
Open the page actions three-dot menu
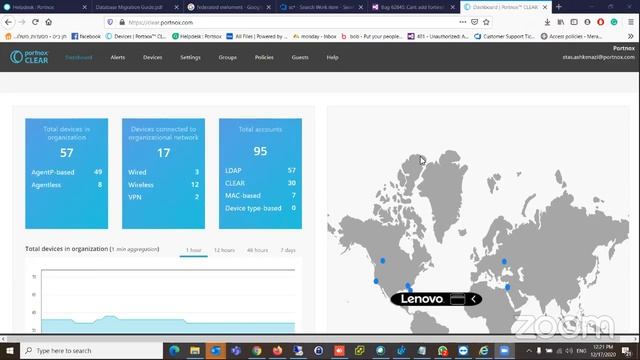click(462, 22)
